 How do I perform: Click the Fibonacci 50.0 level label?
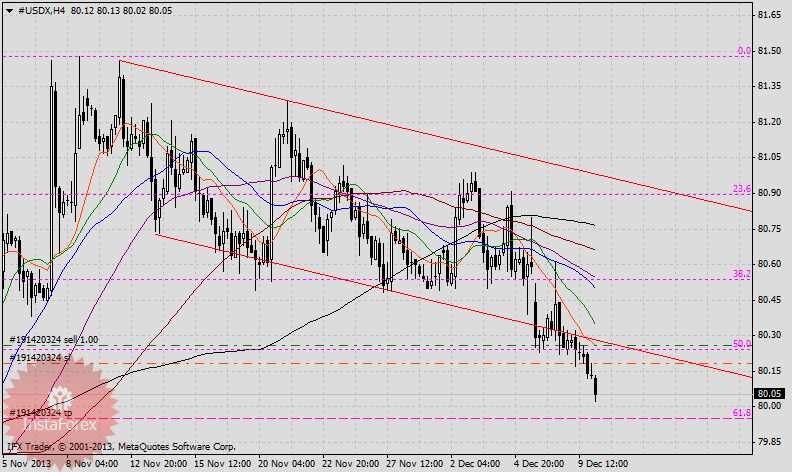pyautogui.click(x=741, y=344)
